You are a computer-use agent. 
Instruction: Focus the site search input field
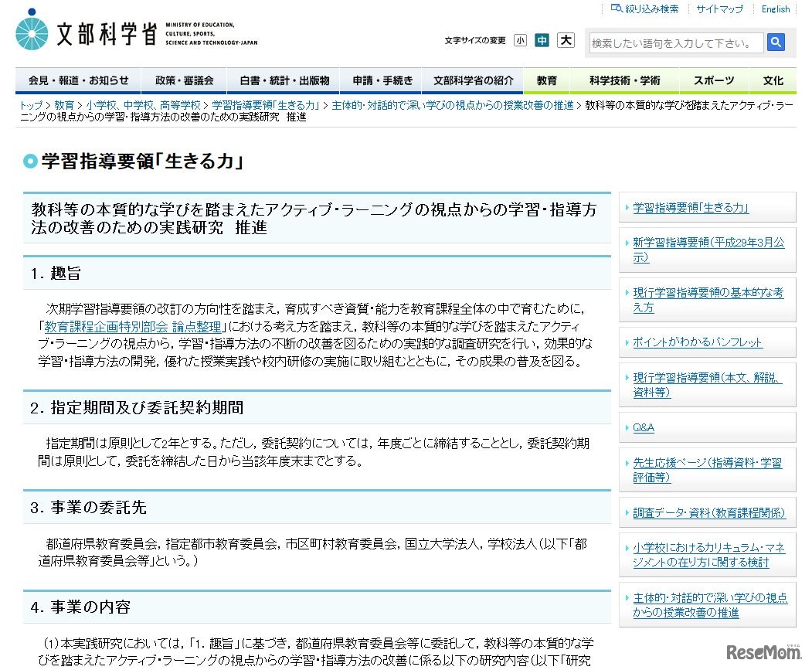pyautogui.click(x=676, y=43)
